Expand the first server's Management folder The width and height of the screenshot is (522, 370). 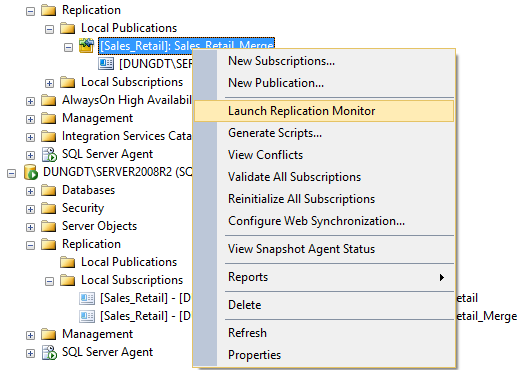[x=30, y=119]
